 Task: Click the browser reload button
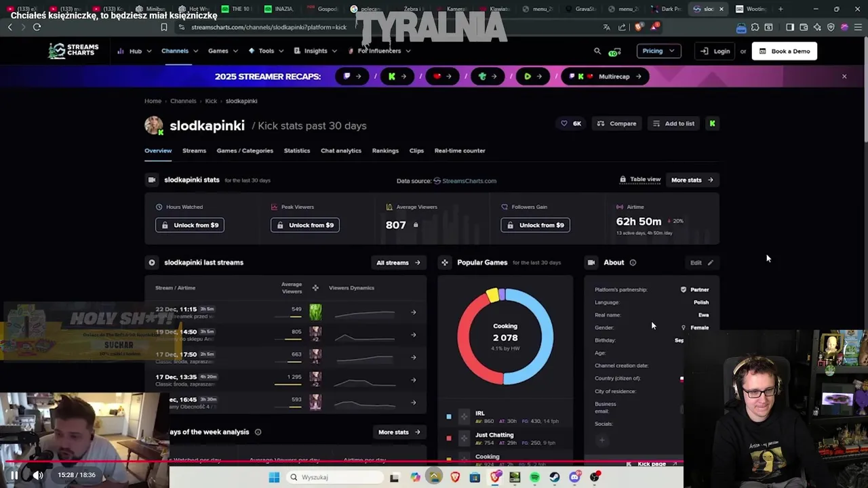[x=37, y=27]
